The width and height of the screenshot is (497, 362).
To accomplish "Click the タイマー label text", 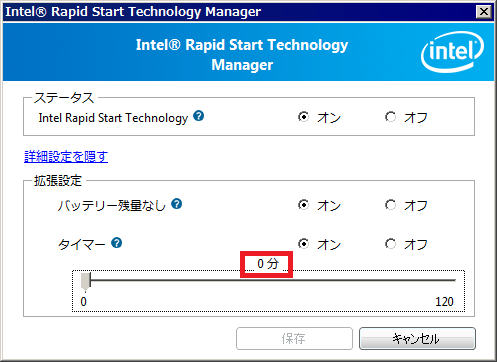I will (x=82, y=244).
